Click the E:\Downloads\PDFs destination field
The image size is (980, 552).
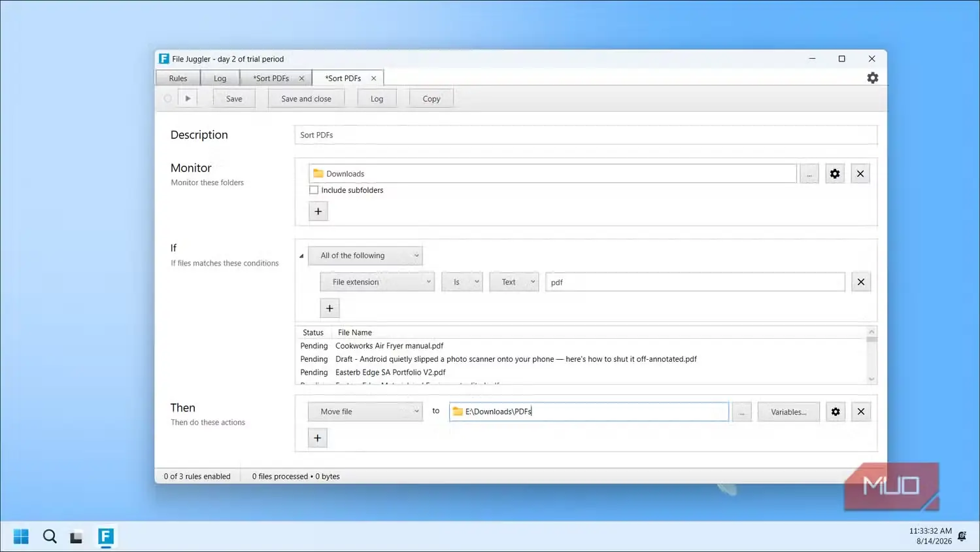click(589, 411)
